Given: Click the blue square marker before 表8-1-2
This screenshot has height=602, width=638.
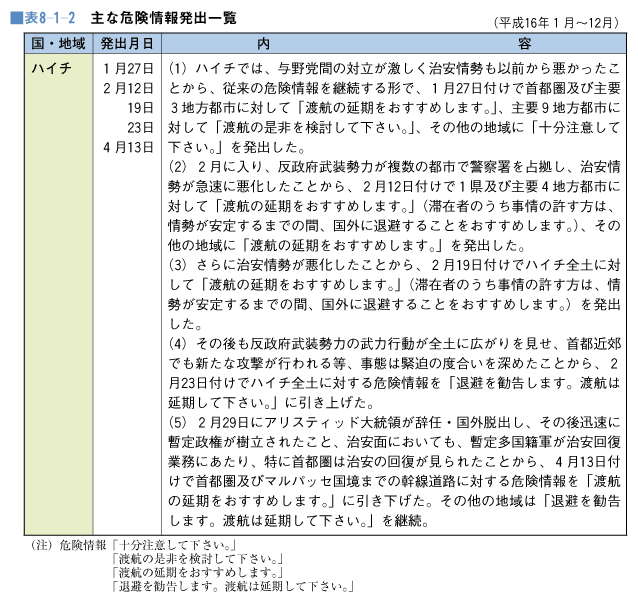Looking at the screenshot, I should click(x=17, y=18).
